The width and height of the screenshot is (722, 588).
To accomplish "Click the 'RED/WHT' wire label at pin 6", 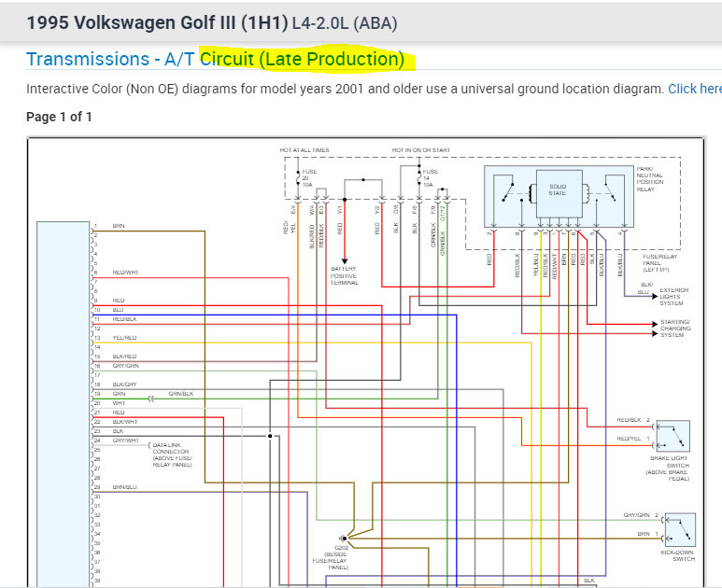I will (125, 273).
